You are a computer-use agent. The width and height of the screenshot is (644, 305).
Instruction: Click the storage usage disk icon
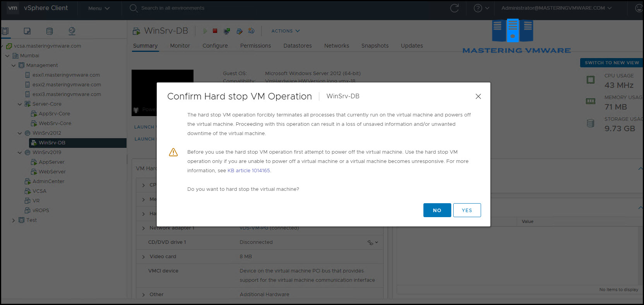pyautogui.click(x=590, y=123)
